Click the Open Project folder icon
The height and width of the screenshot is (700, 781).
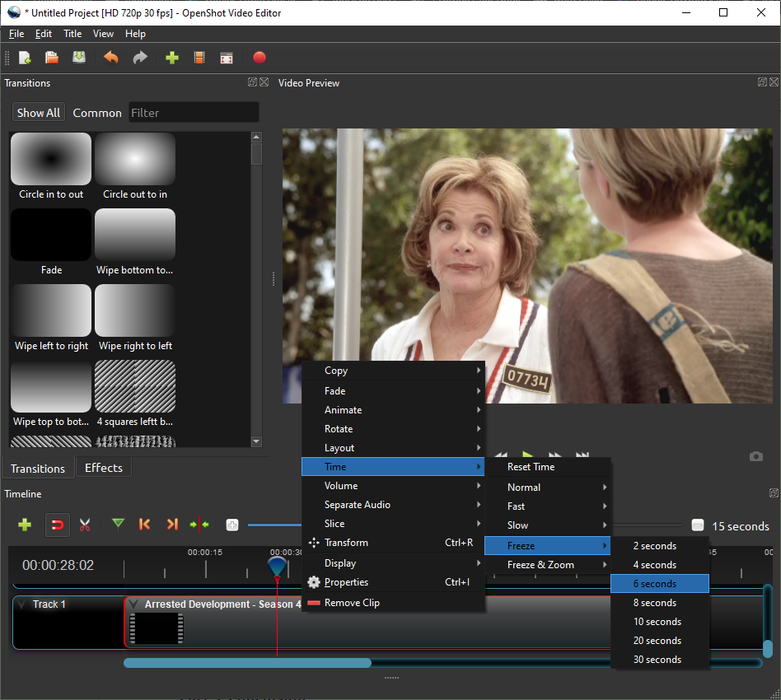pos(52,58)
